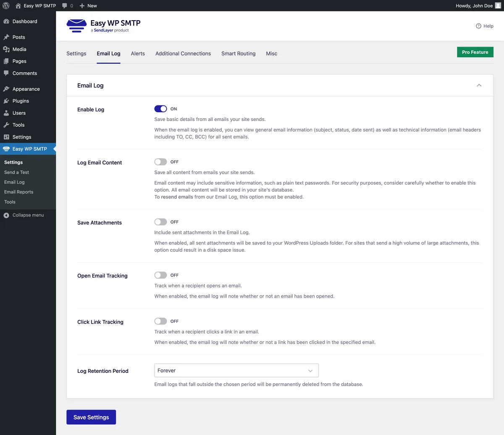This screenshot has height=435, width=504.
Task: Open Tools under Easy WP SMTP submenu
Action: (x=10, y=202)
